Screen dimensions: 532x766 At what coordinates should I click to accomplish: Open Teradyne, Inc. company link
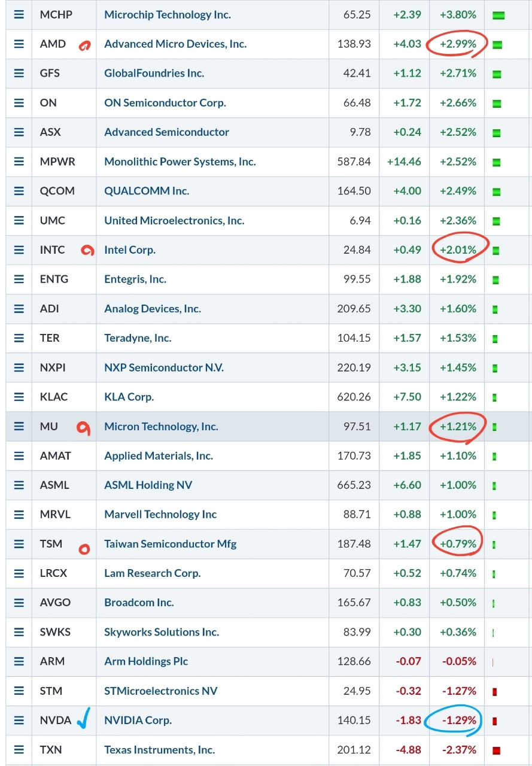[138, 338]
